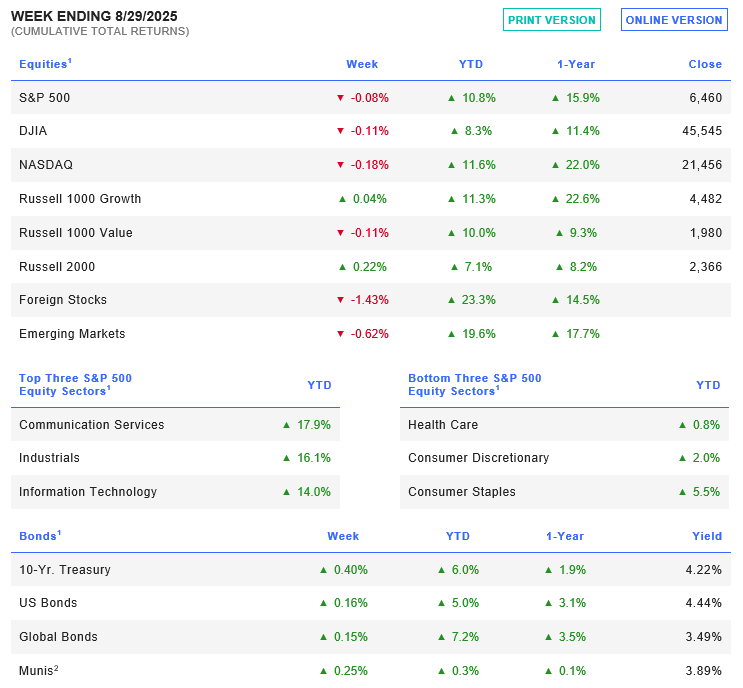
Task: Click Russell 1000 Growth weekly 0.04%
Action: (x=370, y=199)
